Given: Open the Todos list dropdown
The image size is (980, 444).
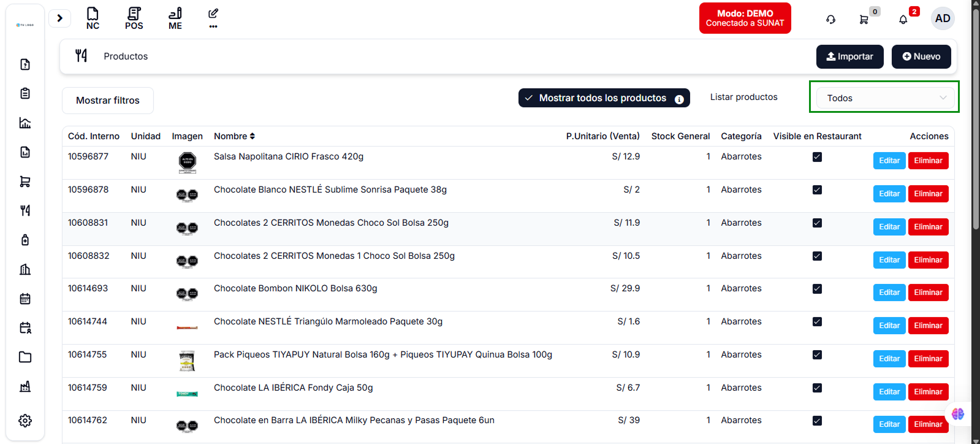Looking at the screenshot, I should (886, 98).
